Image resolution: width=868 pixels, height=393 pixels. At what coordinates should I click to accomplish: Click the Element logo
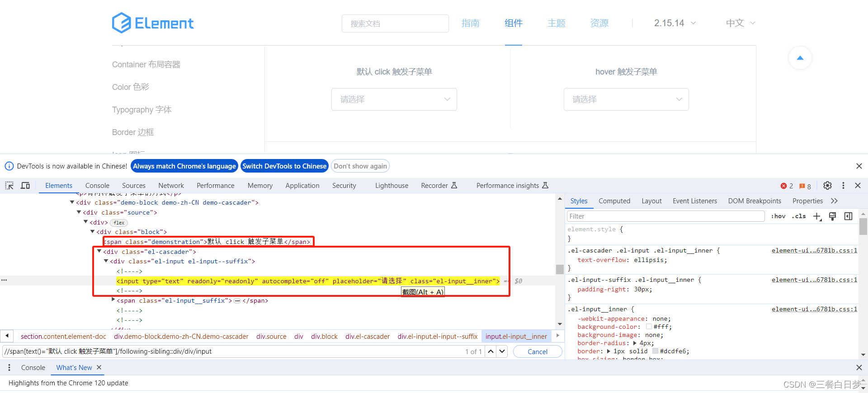(153, 23)
